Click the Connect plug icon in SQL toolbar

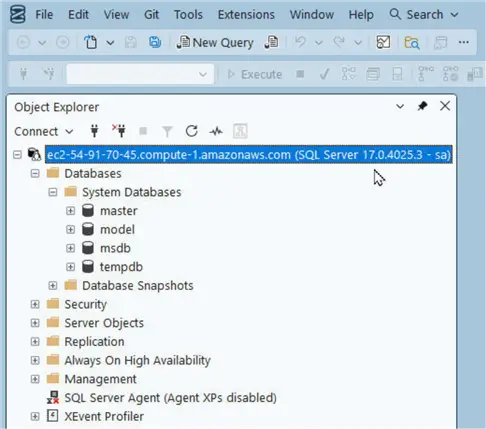(x=24, y=74)
